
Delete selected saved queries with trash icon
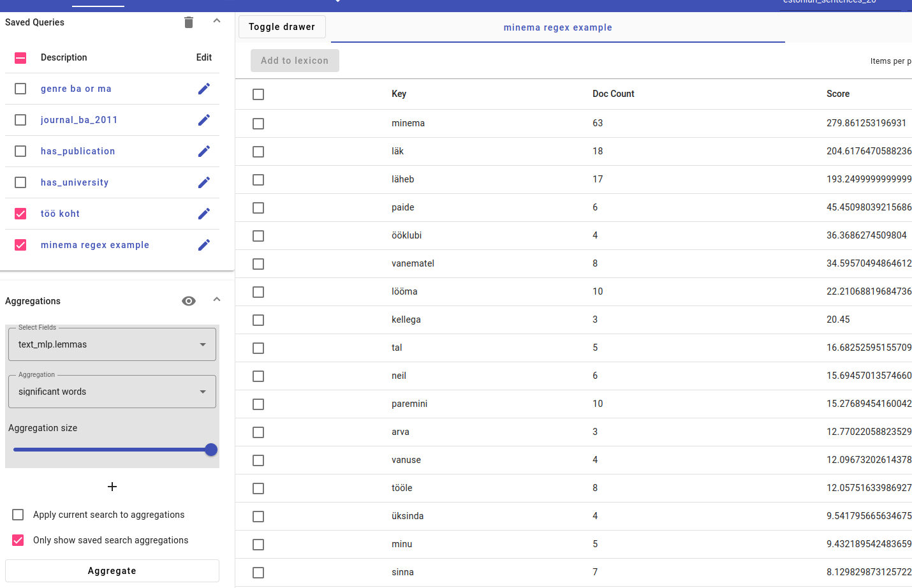(x=189, y=22)
